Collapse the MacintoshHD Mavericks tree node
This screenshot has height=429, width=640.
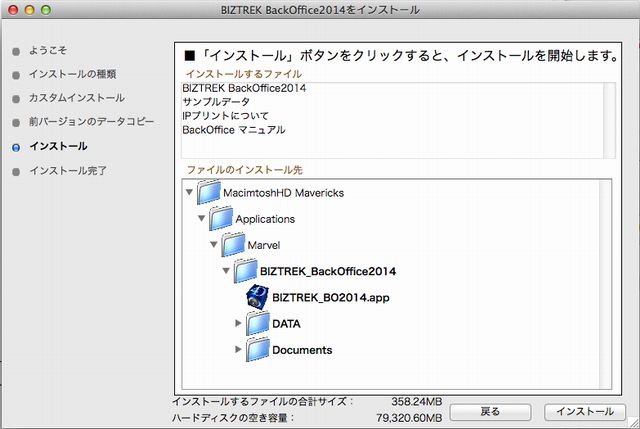(x=191, y=192)
